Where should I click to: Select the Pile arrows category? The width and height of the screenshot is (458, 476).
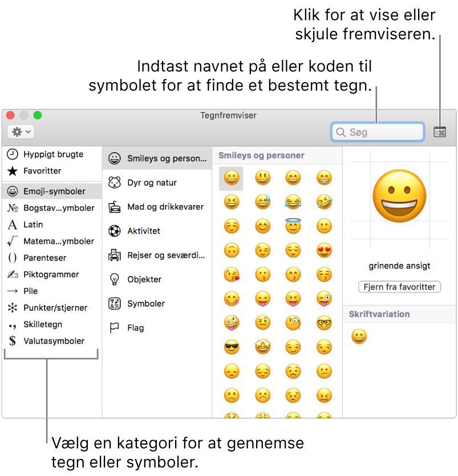(51, 291)
